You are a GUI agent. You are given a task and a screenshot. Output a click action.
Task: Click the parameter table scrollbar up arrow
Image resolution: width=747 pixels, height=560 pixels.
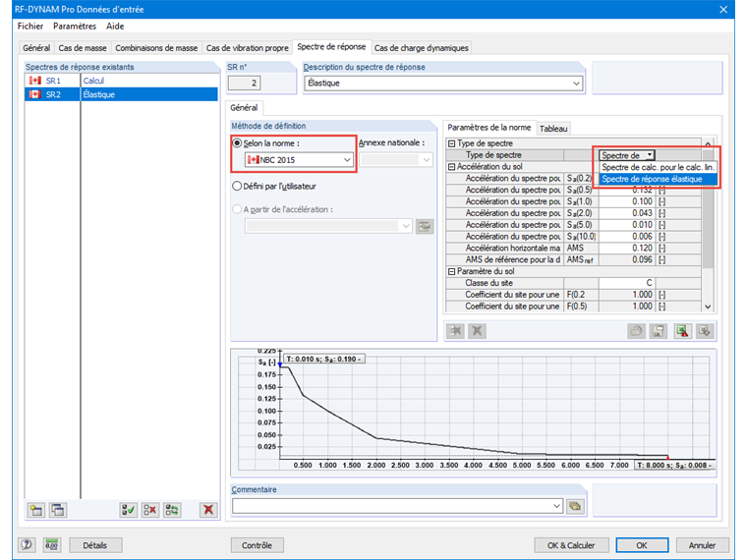point(708,143)
